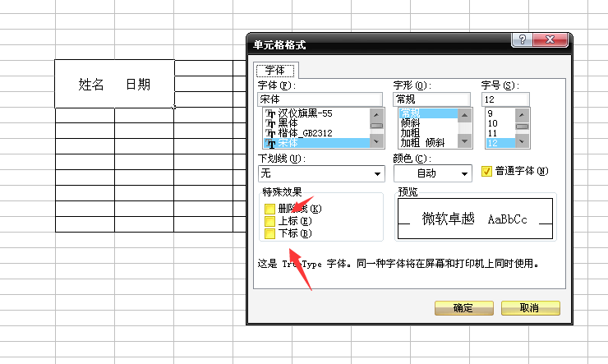Click size list scroll up arrow
This screenshot has height=364, width=608.
pyautogui.click(x=522, y=114)
